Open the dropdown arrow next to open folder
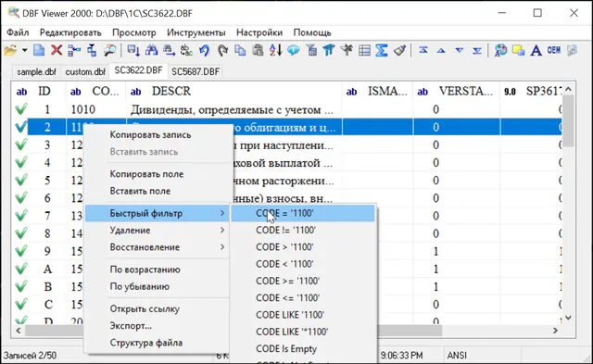593x364 pixels. tap(25, 50)
